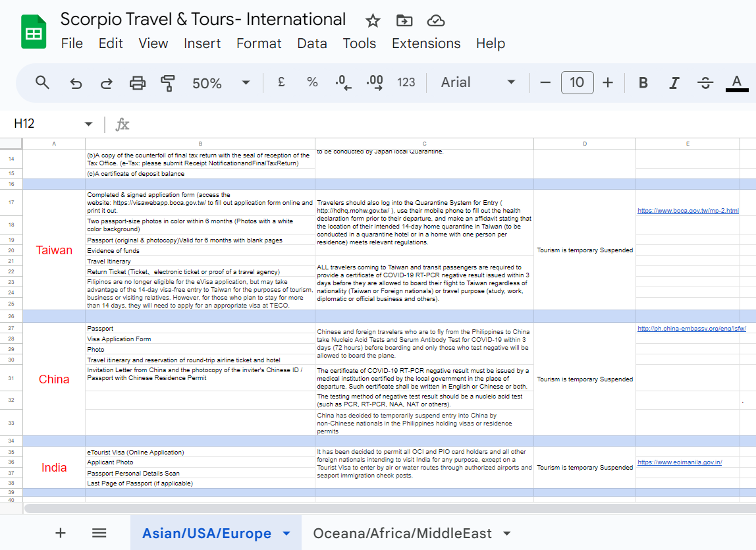Click the fx formula icon
This screenshot has width=756, height=550.
pyautogui.click(x=122, y=124)
